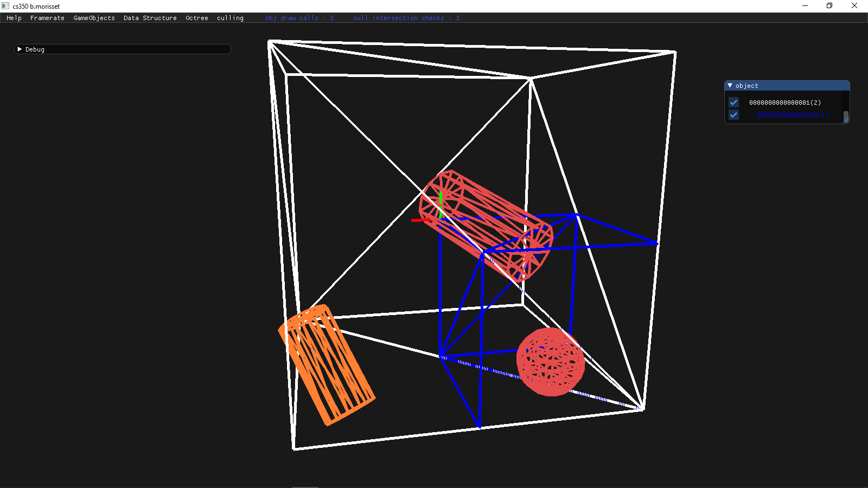
Task: Open the culling menu
Action: click(230, 18)
